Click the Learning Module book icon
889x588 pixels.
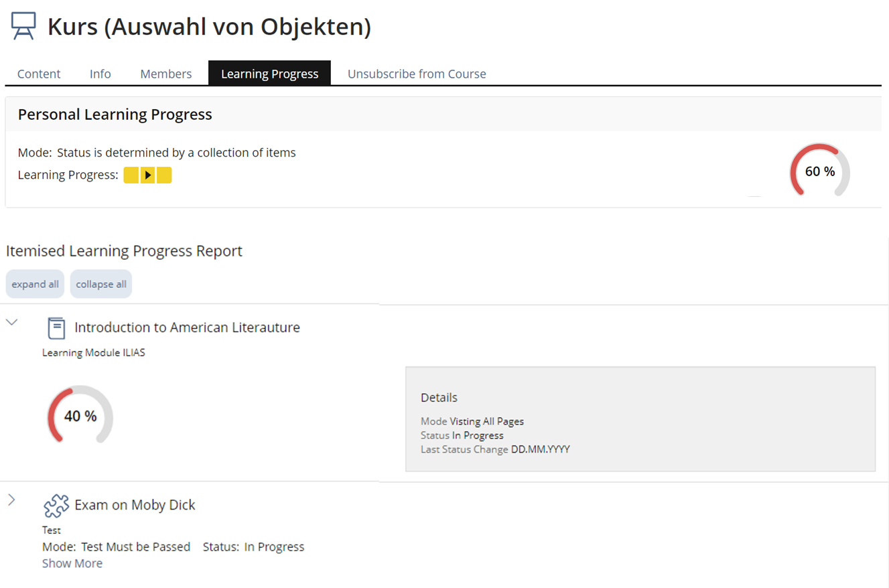coord(56,328)
